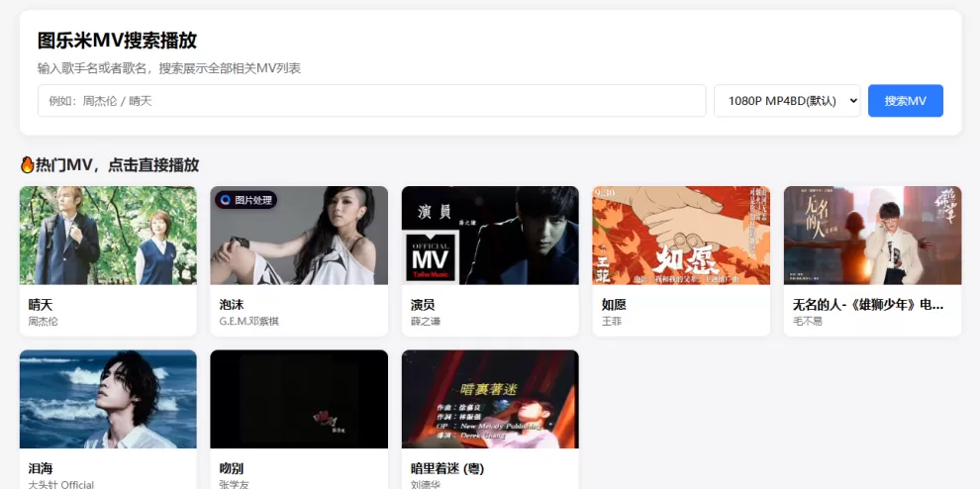Click the 搜索MV button
Screen dimensions: 980x489
[905, 101]
